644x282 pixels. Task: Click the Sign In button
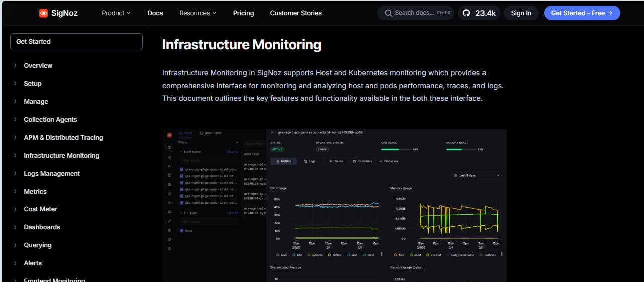[521, 13]
